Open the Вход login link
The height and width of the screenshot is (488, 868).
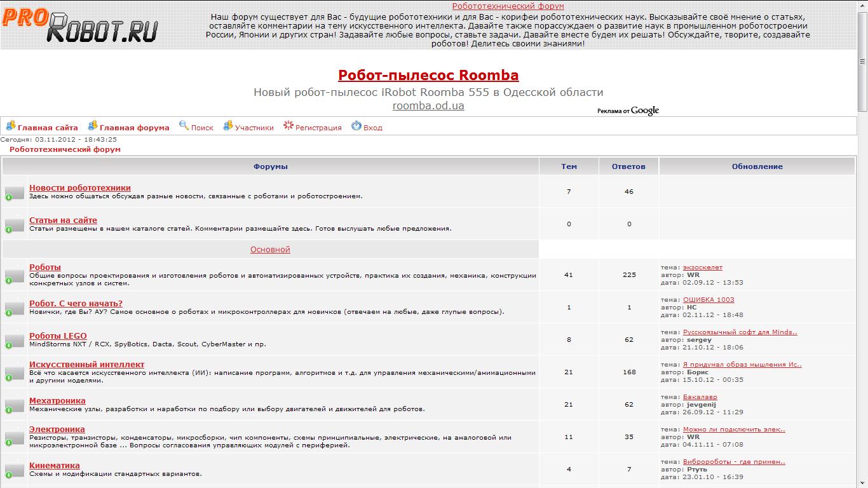[x=373, y=128]
